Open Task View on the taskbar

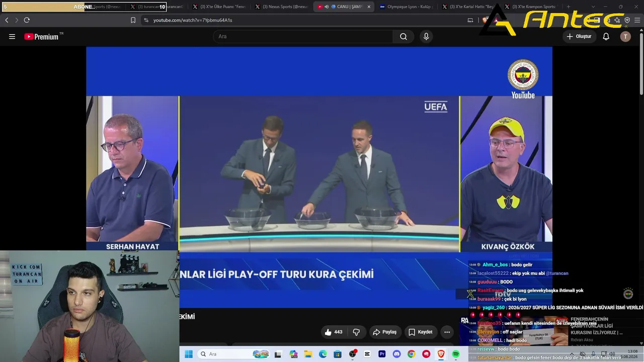click(278, 354)
